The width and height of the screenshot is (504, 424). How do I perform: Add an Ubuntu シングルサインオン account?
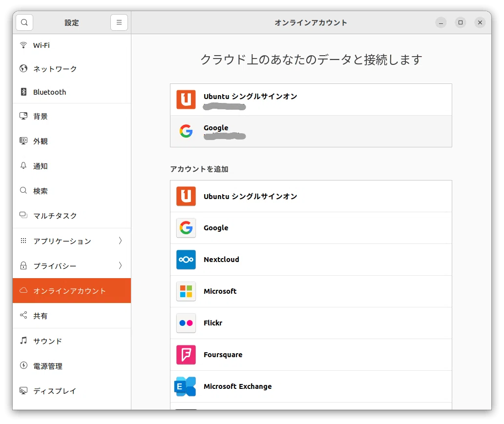(311, 196)
